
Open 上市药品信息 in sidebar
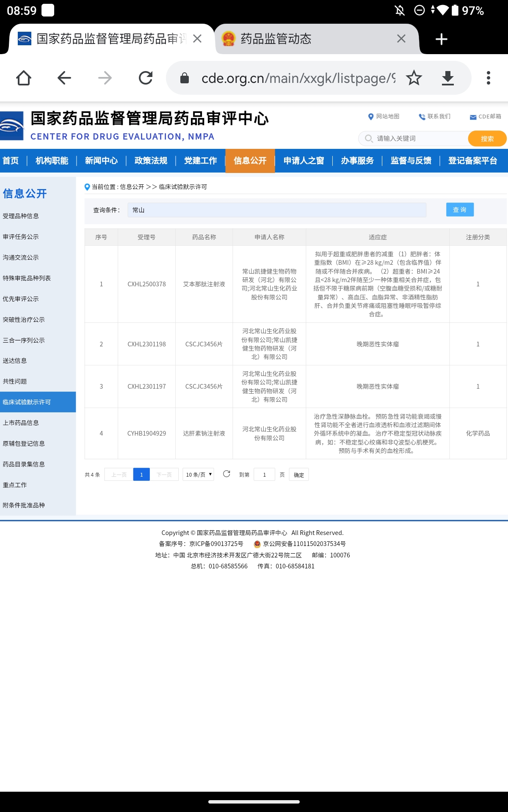(x=21, y=423)
